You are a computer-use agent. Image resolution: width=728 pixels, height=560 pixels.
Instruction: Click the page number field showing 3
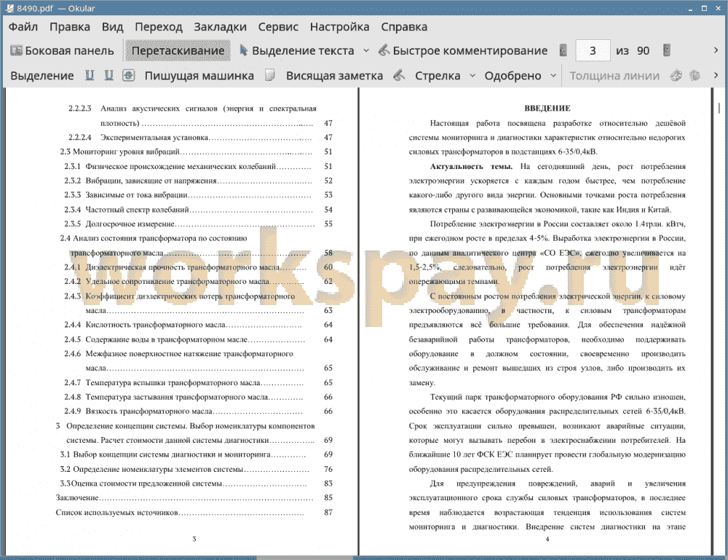point(593,51)
